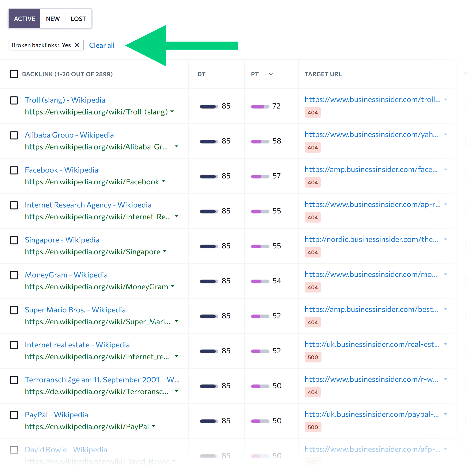The width and height of the screenshot is (476, 472).
Task: Switch to the LOST tab
Action: click(78, 19)
